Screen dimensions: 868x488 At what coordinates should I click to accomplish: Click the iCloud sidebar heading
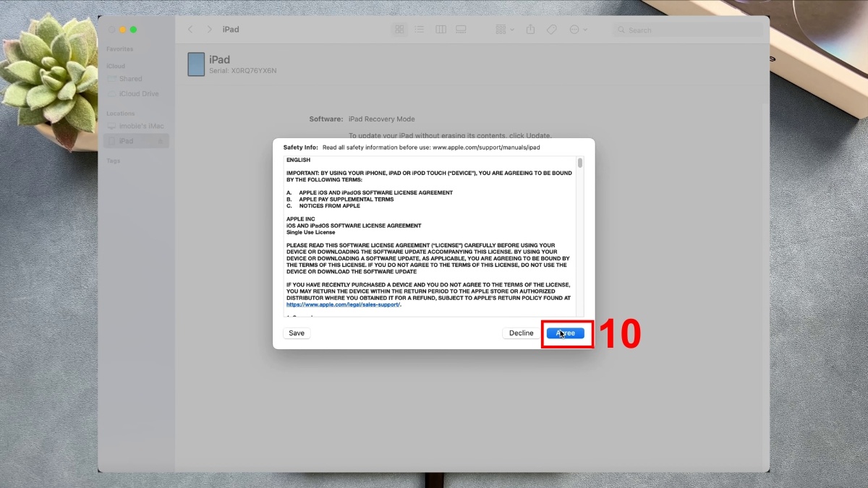point(116,66)
